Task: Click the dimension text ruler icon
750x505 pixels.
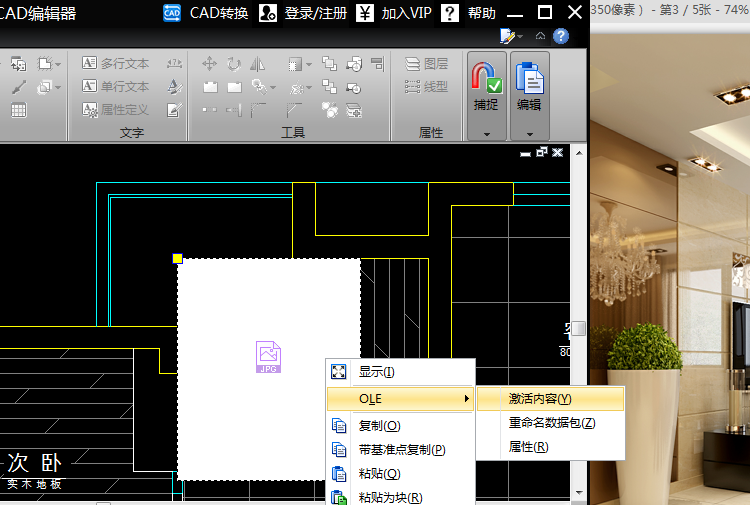Action: click(x=175, y=64)
